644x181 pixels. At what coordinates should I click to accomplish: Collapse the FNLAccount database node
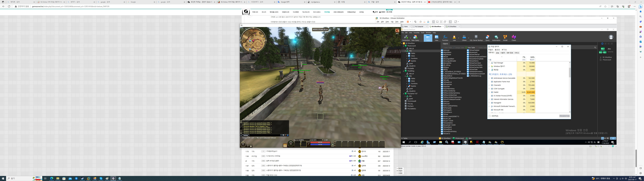click(x=403, y=46)
